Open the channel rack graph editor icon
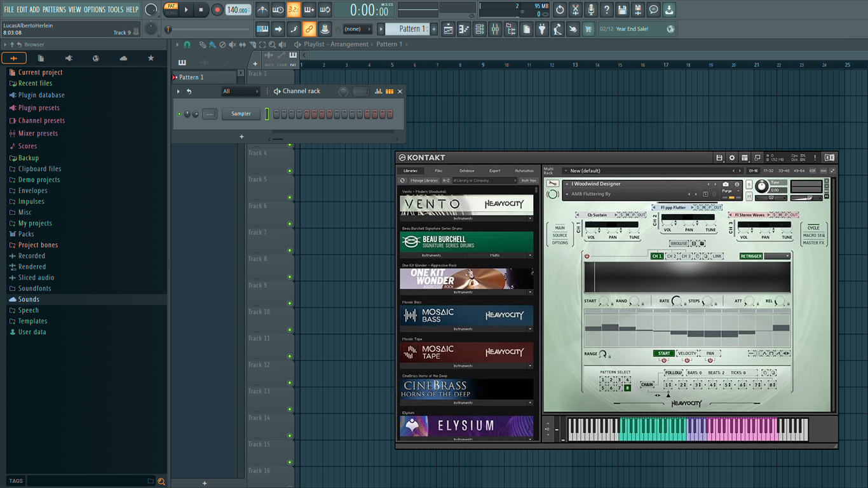This screenshot has width=868, height=488. pos(379,91)
